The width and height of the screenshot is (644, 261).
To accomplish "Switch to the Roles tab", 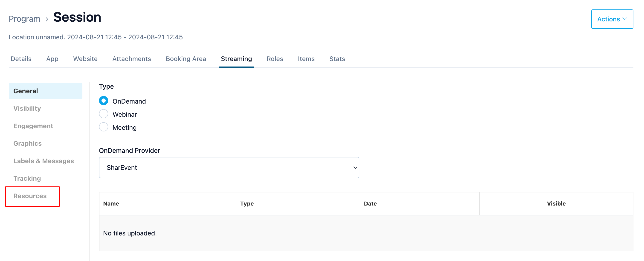I will pyautogui.click(x=275, y=59).
